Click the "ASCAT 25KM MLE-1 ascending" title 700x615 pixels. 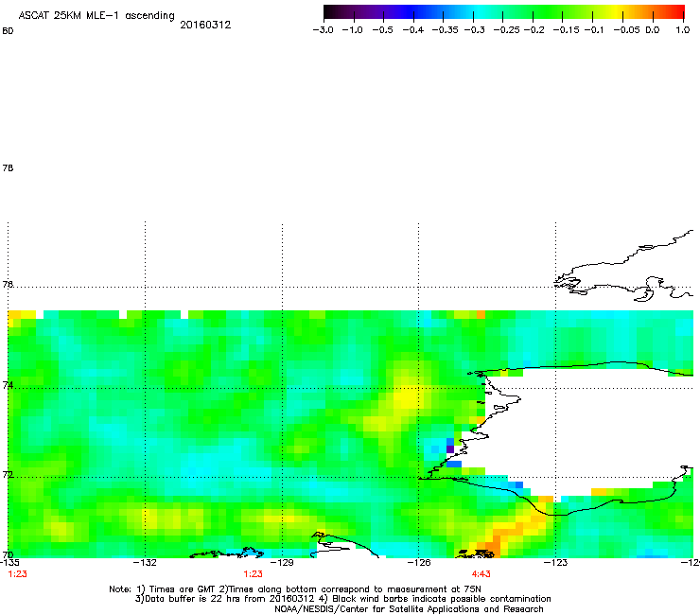tap(96, 15)
